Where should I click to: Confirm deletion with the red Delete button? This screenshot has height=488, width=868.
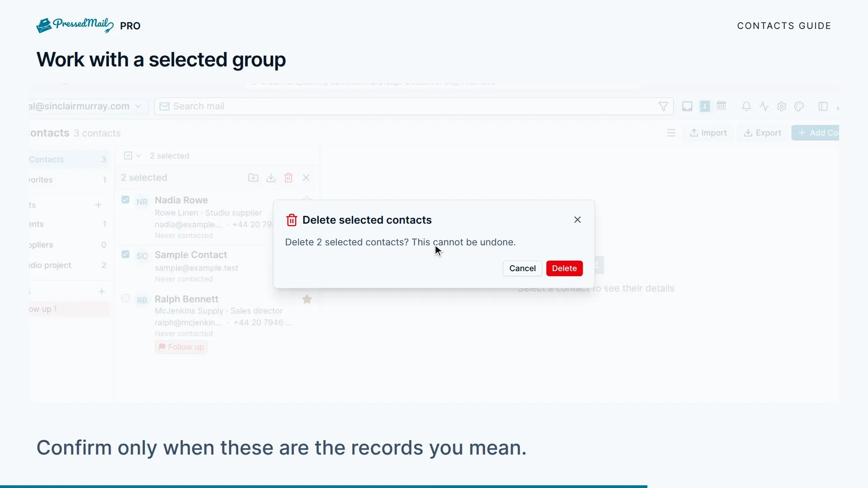pos(564,268)
